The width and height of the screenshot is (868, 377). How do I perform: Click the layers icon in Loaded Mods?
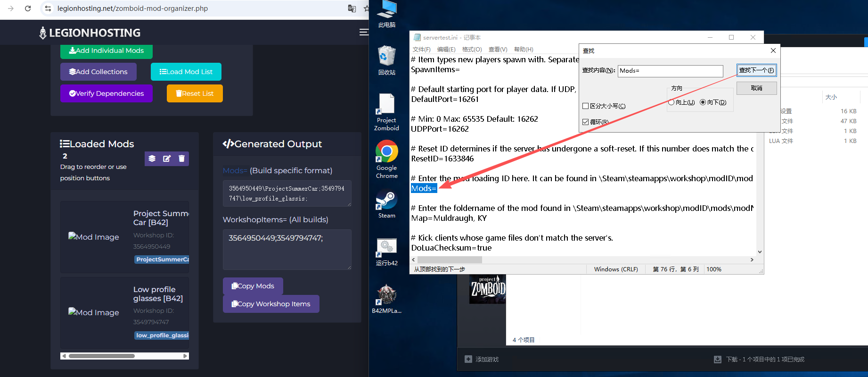coord(152,159)
